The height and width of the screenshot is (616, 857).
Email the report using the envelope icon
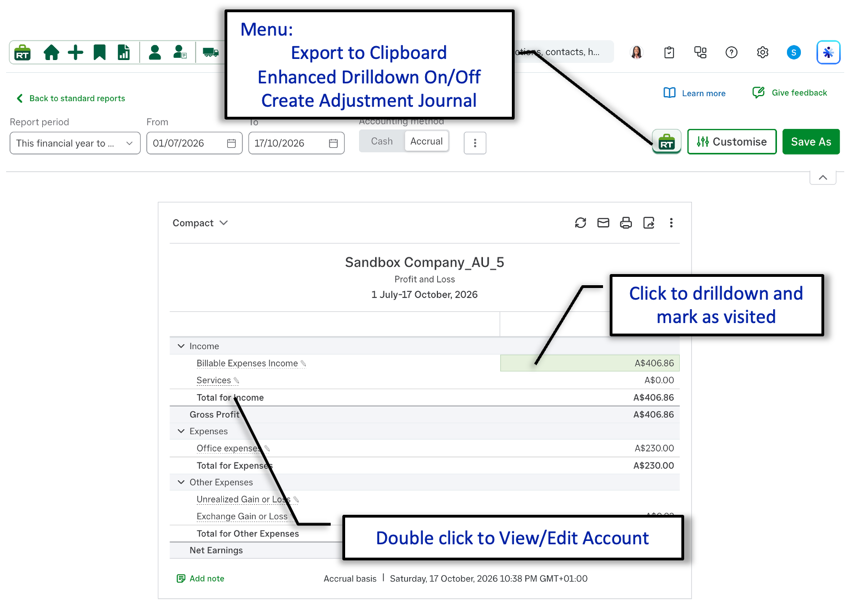(603, 223)
